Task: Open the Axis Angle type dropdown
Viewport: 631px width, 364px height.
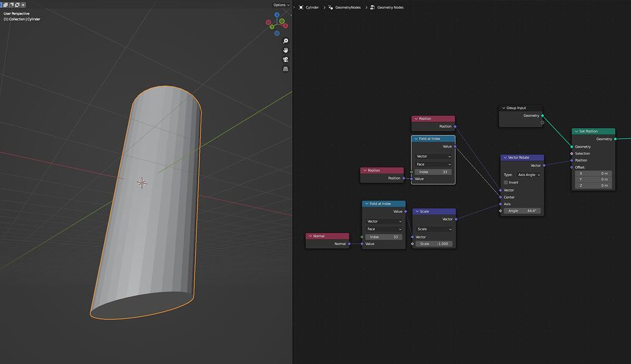Action: [529, 175]
